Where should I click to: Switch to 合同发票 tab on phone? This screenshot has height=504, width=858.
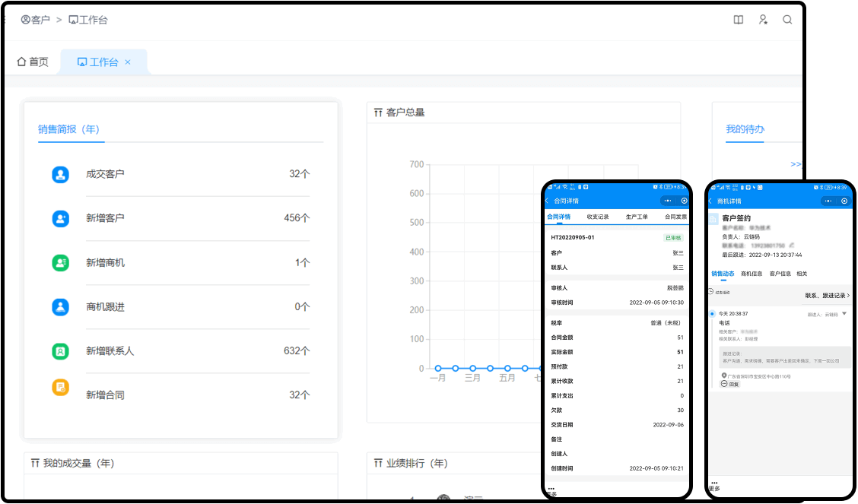tap(675, 217)
